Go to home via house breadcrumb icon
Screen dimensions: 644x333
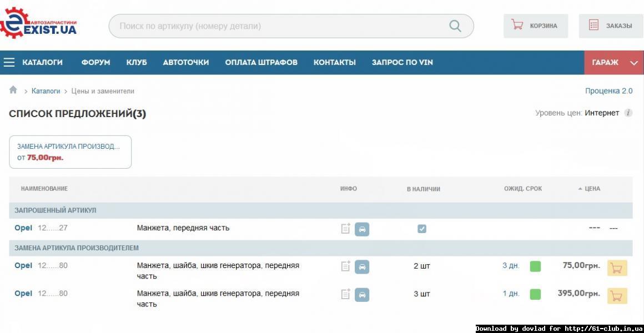[x=13, y=90]
